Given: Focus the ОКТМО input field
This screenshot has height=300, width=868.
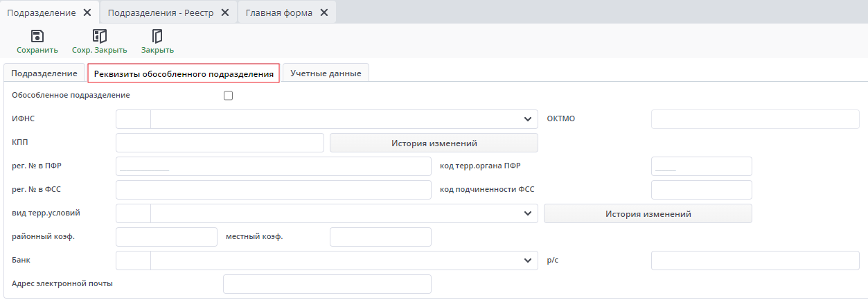Looking at the screenshot, I should click(x=754, y=119).
